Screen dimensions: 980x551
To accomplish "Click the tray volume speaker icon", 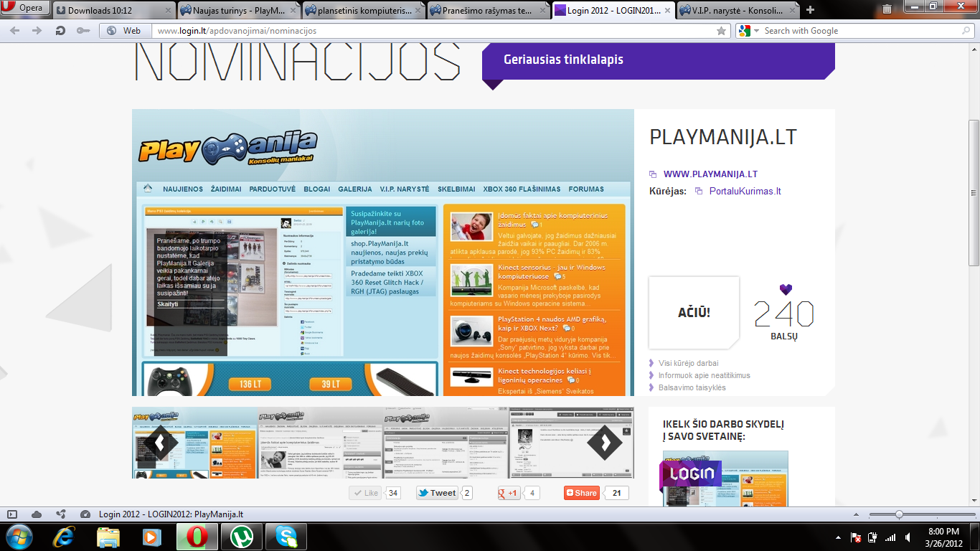I will click(x=909, y=537).
